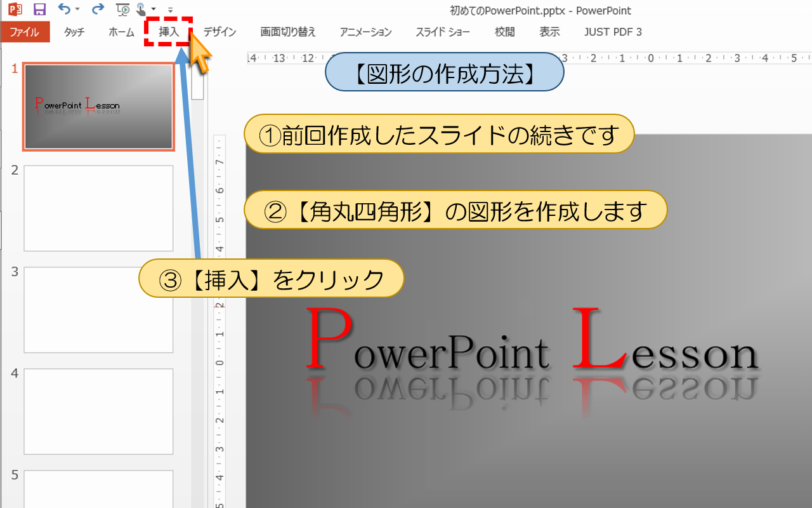
Task: Select slide 5 thumbnail
Action: (98, 489)
